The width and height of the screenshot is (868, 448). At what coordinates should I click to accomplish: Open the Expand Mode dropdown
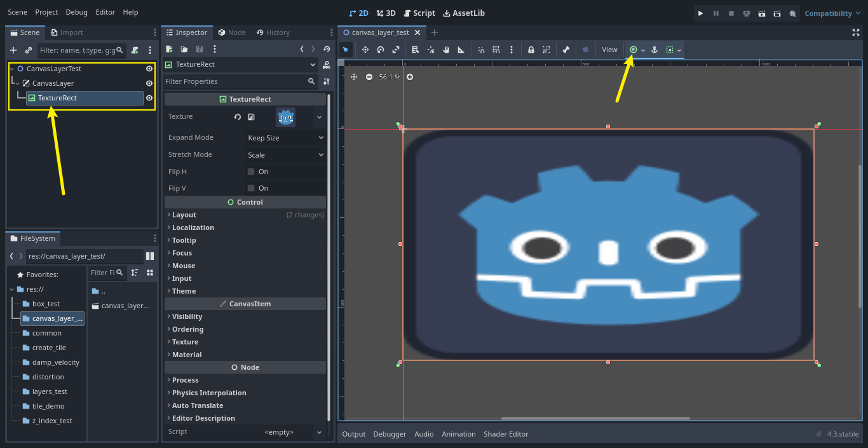tap(286, 138)
